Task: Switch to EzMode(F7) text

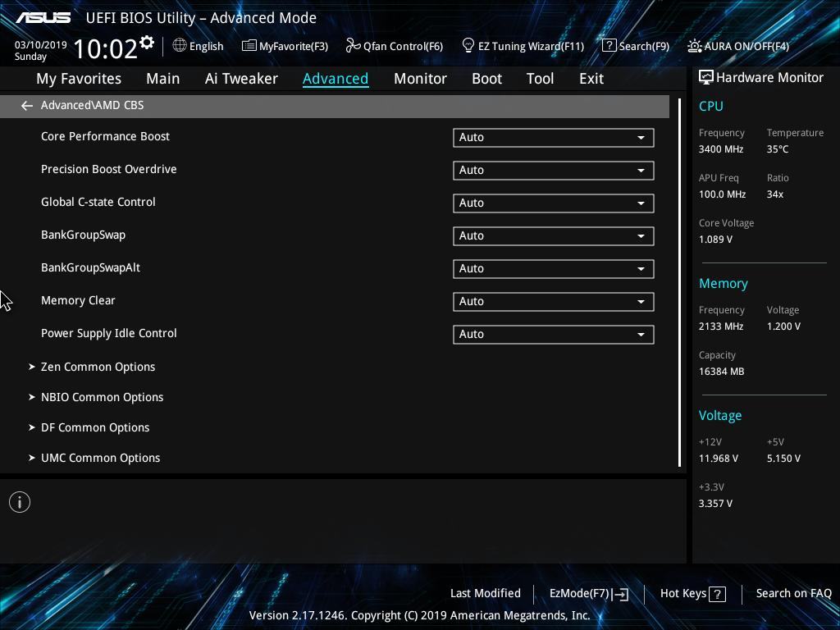Action: click(579, 594)
